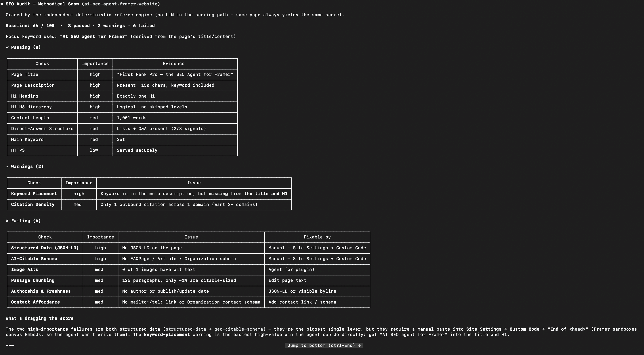The width and height of the screenshot is (644, 355).
Task: Click the HTTPS check cell
Action: (x=42, y=150)
